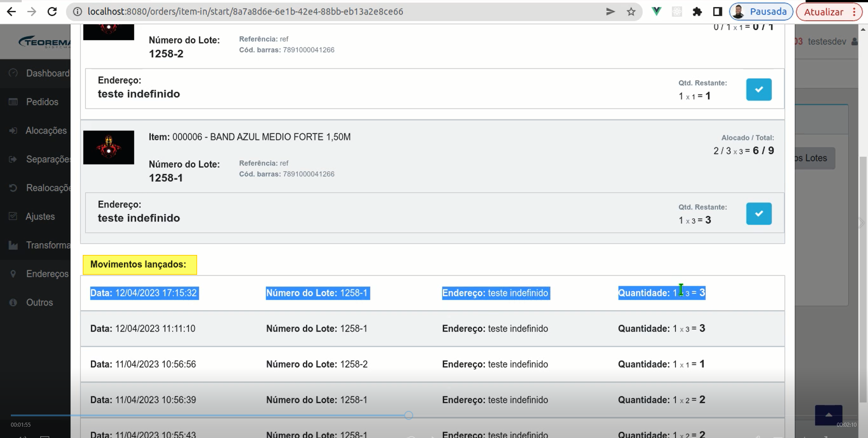Confirm allocation for lot 1258-2 checkmark button
The width and height of the screenshot is (868, 438).
(x=759, y=89)
